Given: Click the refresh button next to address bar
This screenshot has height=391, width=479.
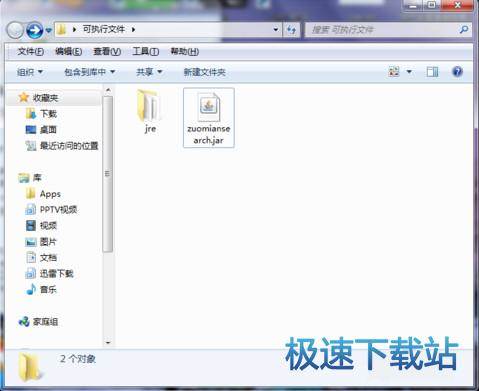Looking at the screenshot, I should coord(291,30).
